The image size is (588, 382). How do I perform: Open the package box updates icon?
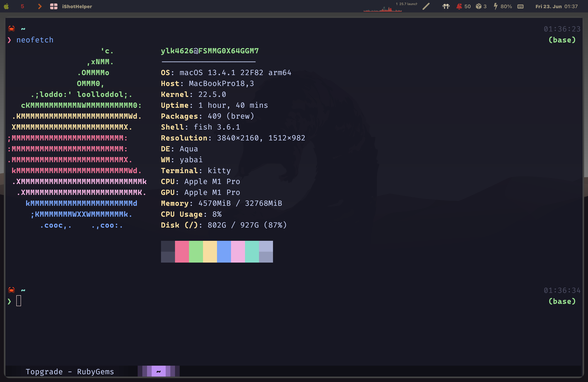point(479,6)
